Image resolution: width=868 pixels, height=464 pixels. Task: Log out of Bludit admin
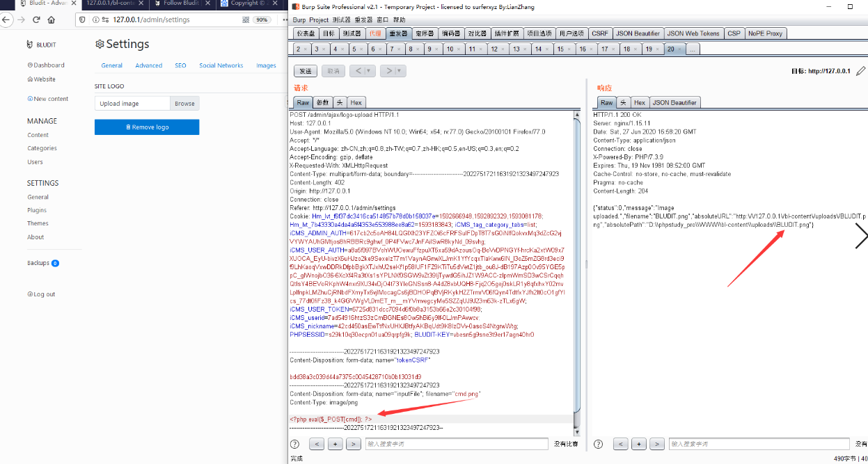pyautogui.click(x=41, y=294)
